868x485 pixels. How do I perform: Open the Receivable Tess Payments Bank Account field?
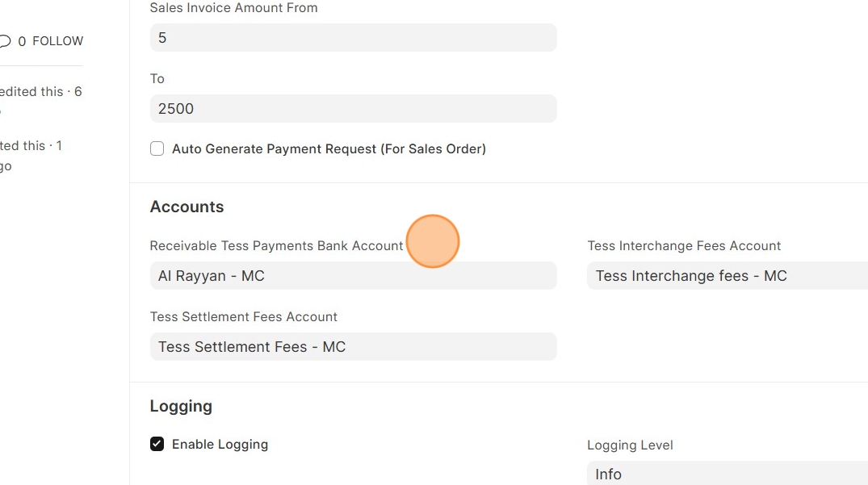click(x=353, y=276)
